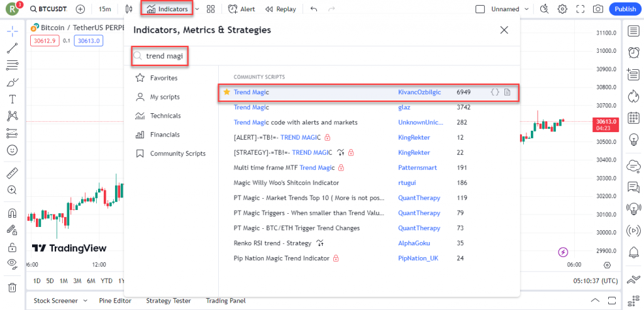View source code braces icon for Trend Magic

pyautogui.click(x=495, y=92)
